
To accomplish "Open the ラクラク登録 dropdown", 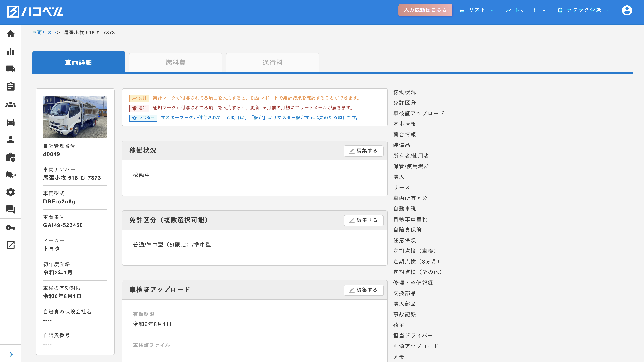I will point(583,10).
